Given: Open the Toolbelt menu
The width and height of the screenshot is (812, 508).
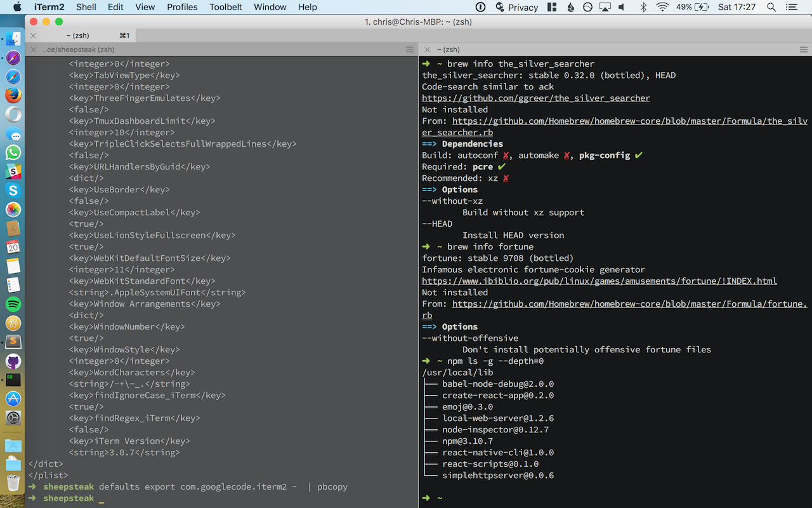Looking at the screenshot, I should [x=225, y=7].
